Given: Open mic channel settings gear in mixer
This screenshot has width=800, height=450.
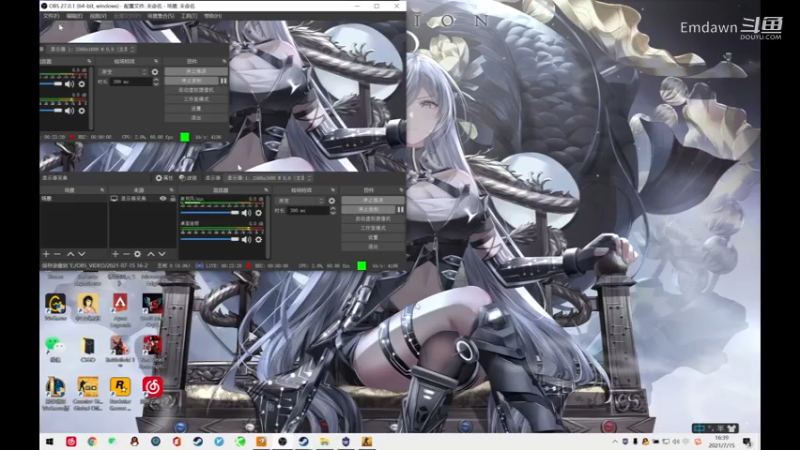Looking at the screenshot, I should (259, 213).
